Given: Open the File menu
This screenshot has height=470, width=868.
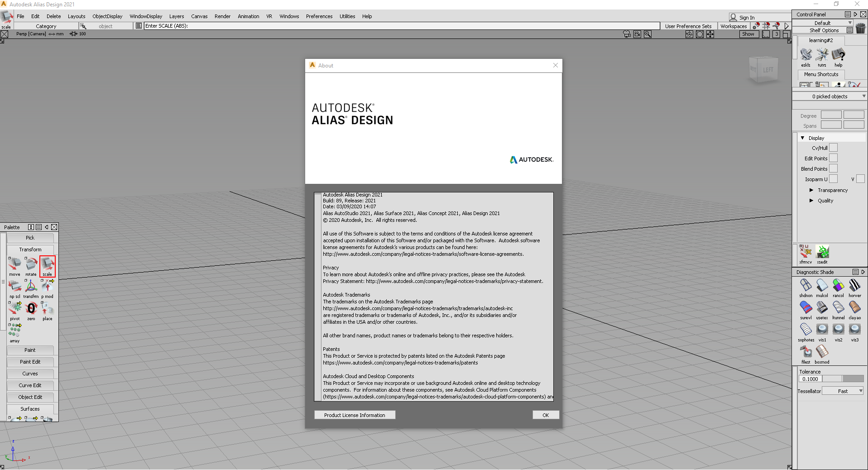Looking at the screenshot, I should pos(20,16).
